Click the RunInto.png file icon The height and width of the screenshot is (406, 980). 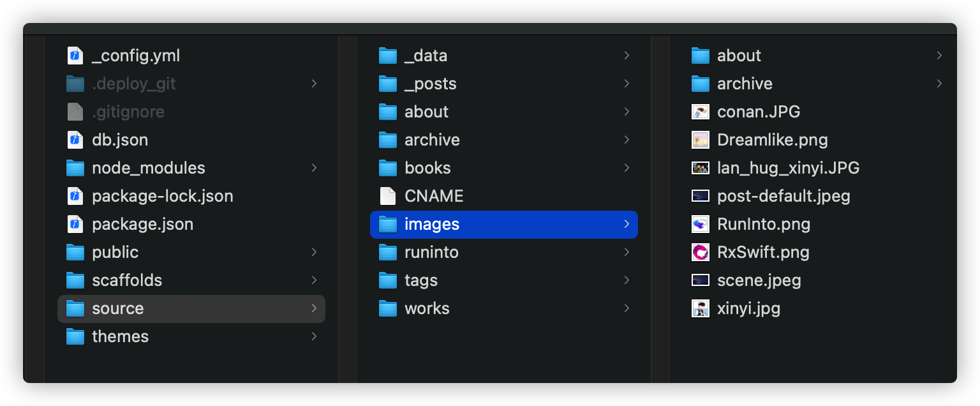coord(701,224)
